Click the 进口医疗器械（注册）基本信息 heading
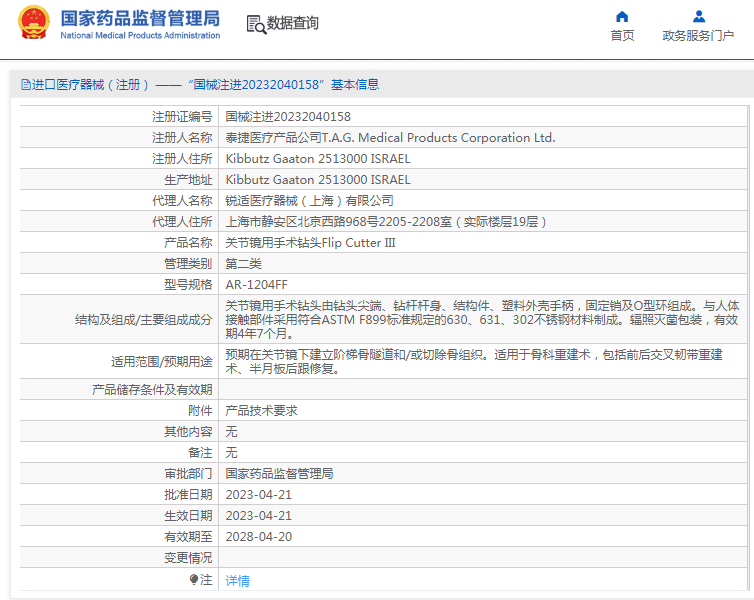The image size is (754, 600). point(201,85)
